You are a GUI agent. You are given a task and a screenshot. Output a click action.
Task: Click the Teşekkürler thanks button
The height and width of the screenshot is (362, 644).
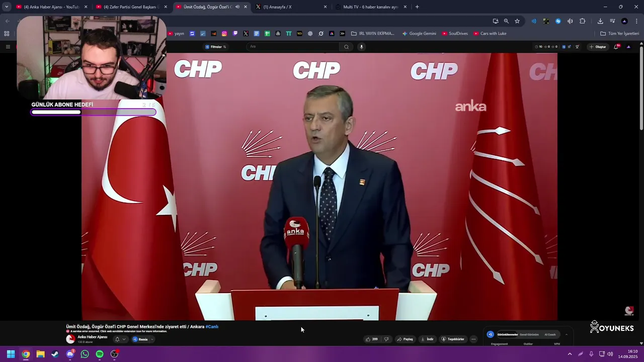(453, 339)
